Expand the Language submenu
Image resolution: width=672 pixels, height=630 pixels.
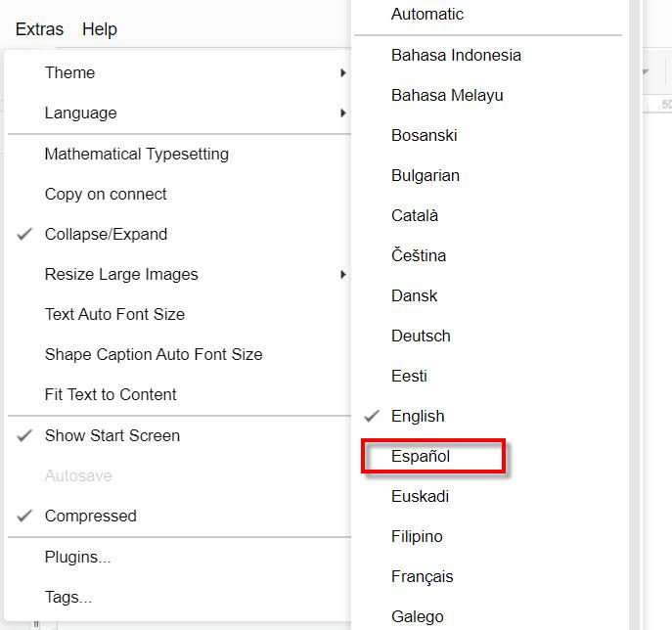(x=80, y=112)
